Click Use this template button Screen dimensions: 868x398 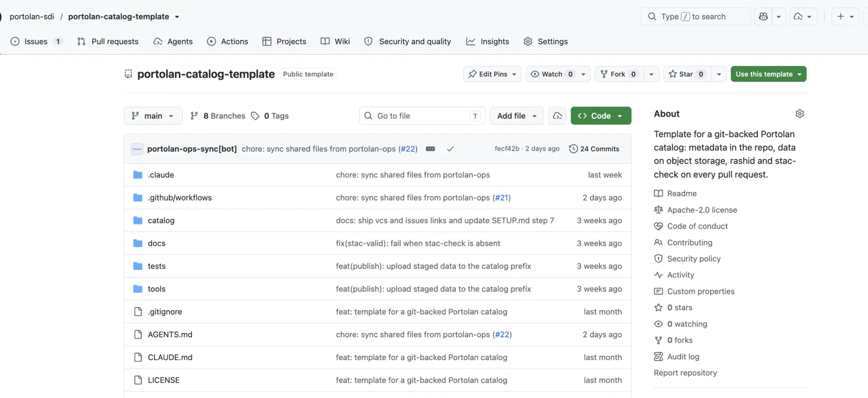768,74
